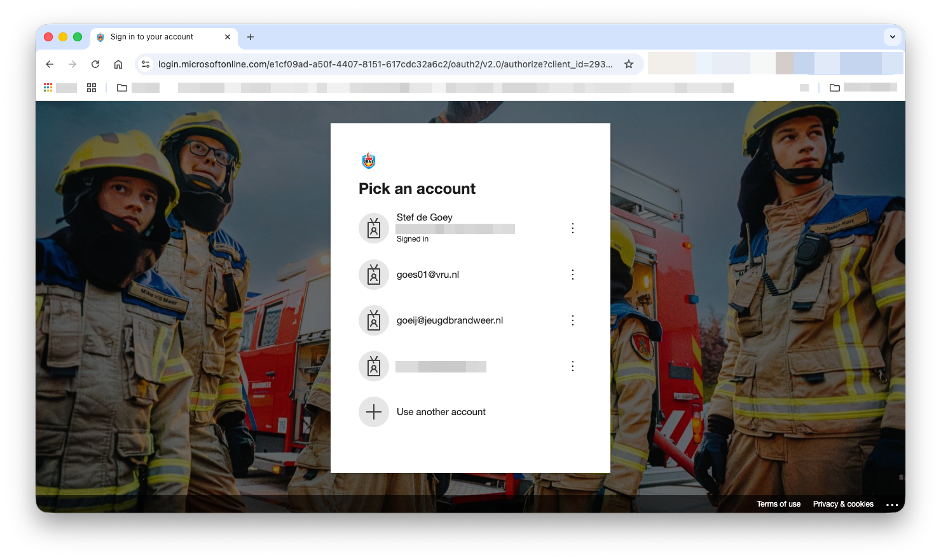Click the 'Signed in' status text
This screenshot has height=560, width=941.
[413, 239]
